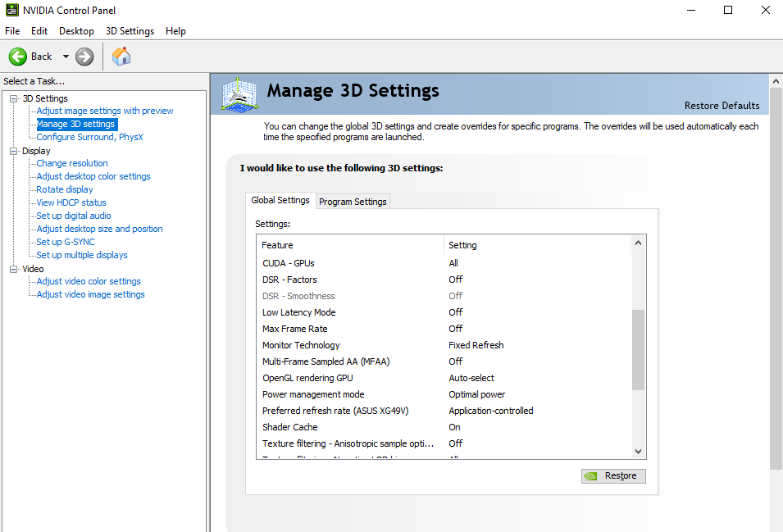Viewport: 783px width, 532px height.
Task: Open Change resolution page
Action: [72, 163]
